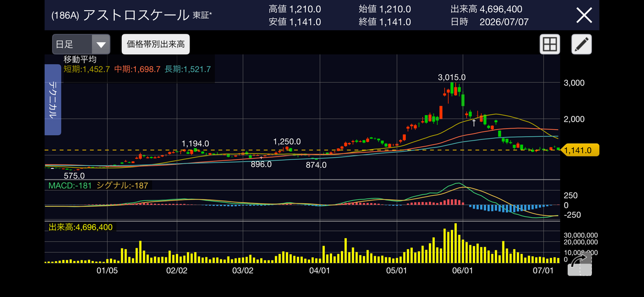Tap the シグナル:-187 indicator label
644x297 pixels.
(x=123, y=185)
